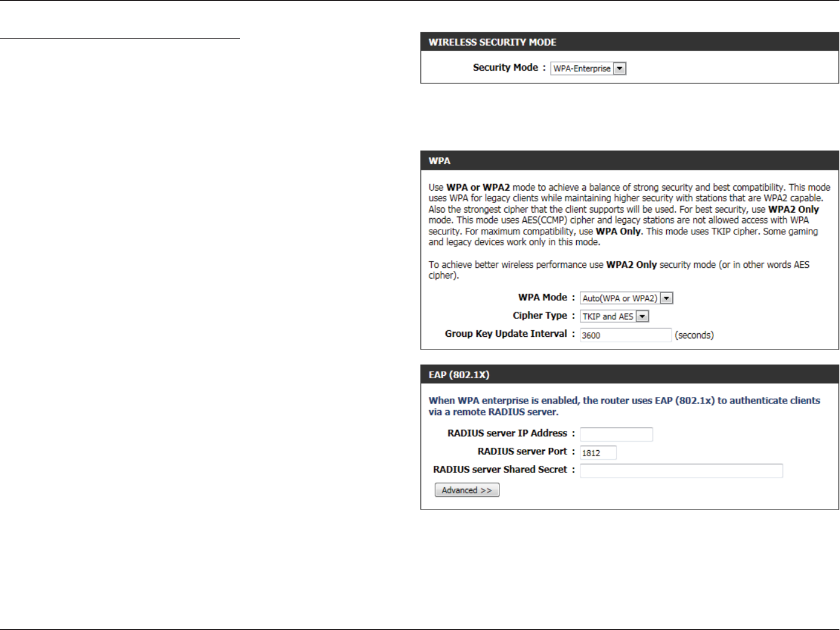Open the Security Mode dropdown
840x630 pixels.
coord(588,68)
